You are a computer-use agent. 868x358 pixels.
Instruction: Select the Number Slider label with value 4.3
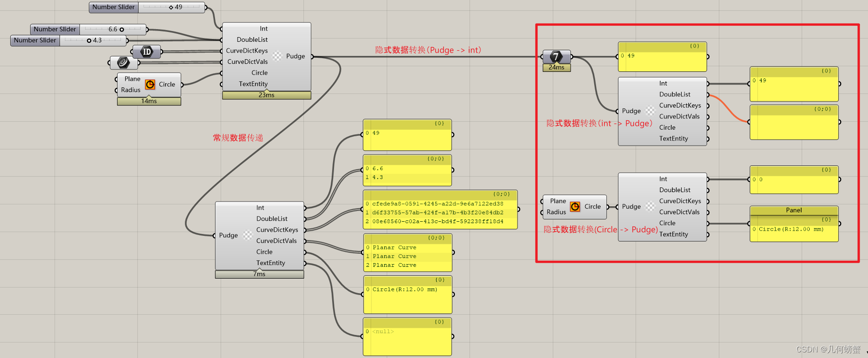(x=35, y=40)
